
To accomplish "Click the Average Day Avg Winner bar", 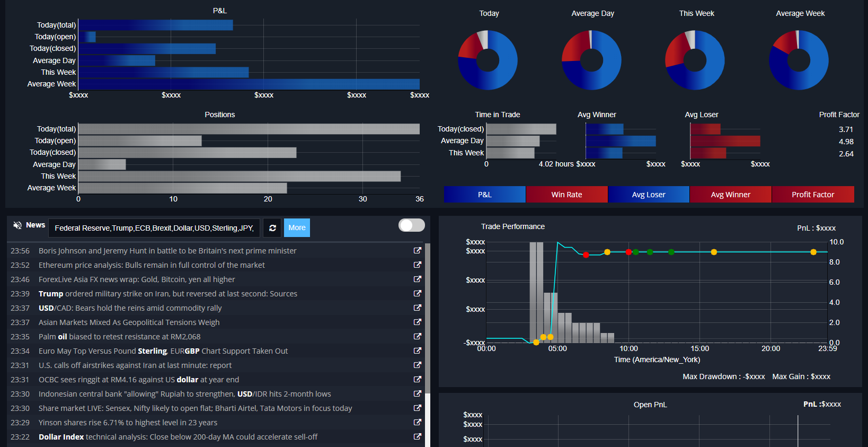I will (x=621, y=141).
